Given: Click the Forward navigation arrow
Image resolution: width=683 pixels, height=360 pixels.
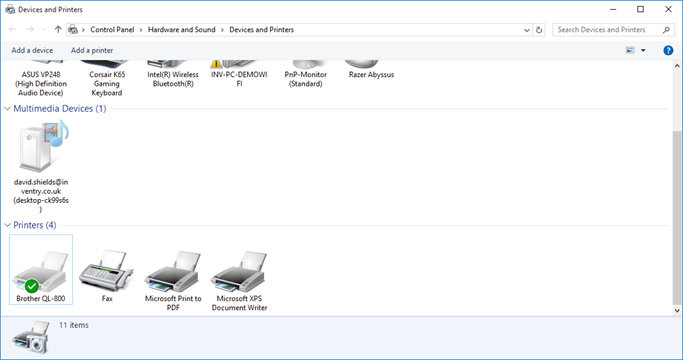Looking at the screenshot, I should tap(30, 30).
